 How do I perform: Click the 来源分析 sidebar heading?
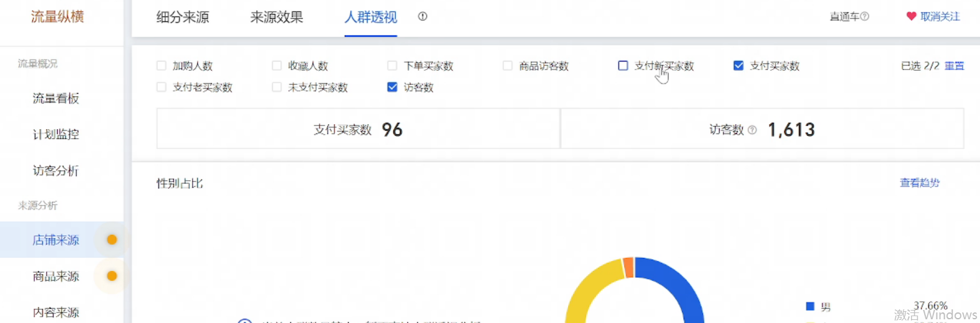pos(38,206)
